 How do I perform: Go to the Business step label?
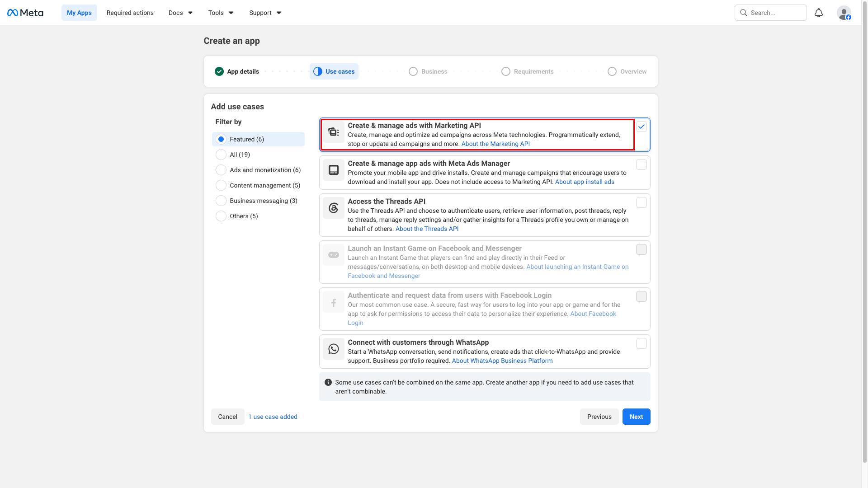434,71
